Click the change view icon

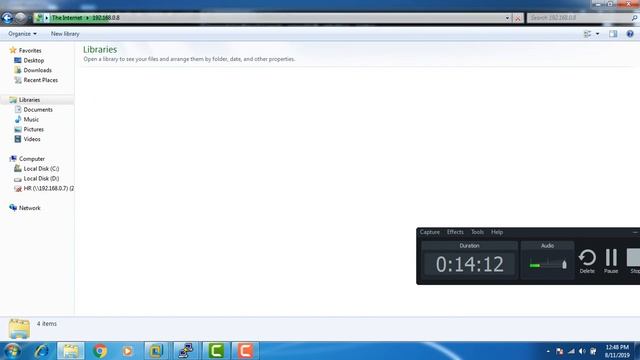click(x=587, y=34)
